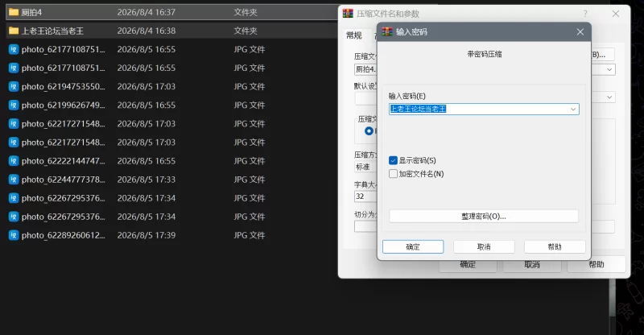
Task: Click JPG 文件 type of photo_62244777378 row
Action: tap(250, 180)
